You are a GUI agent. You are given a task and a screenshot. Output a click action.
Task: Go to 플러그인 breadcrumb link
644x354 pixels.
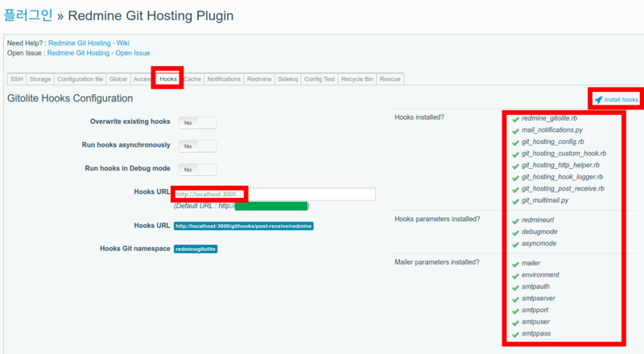point(28,15)
